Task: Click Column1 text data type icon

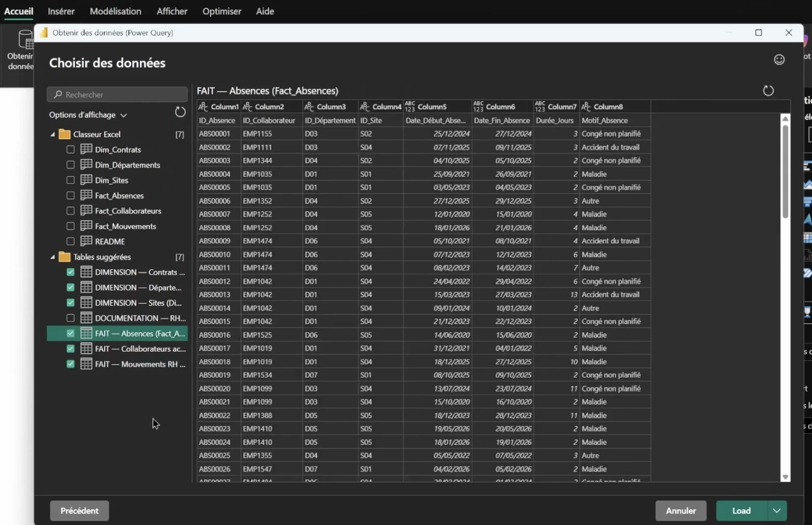Action: [x=203, y=106]
